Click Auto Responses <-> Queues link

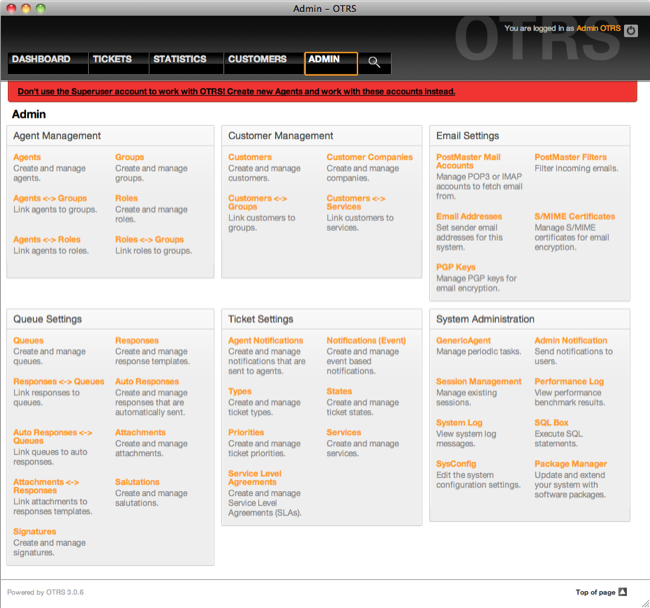pos(53,436)
